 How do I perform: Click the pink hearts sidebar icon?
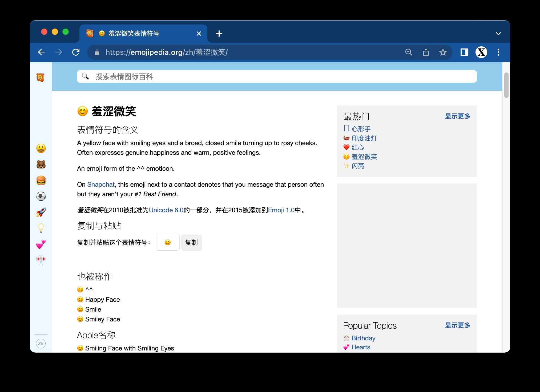(x=42, y=243)
